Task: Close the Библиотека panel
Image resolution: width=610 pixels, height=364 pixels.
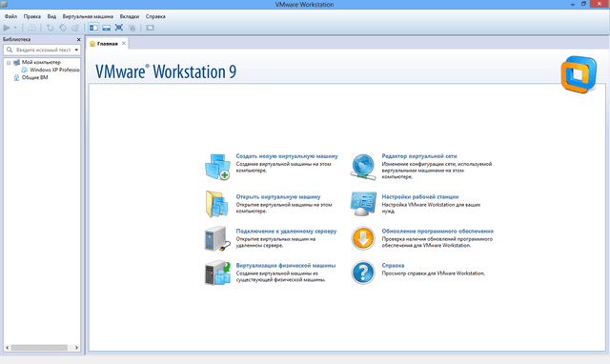Action: pyautogui.click(x=78, y=39)
